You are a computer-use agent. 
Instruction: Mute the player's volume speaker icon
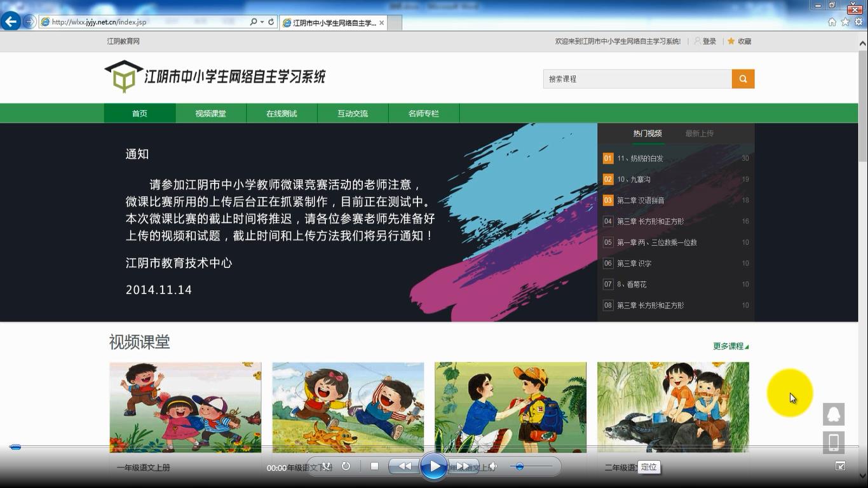tap(492, 466)
